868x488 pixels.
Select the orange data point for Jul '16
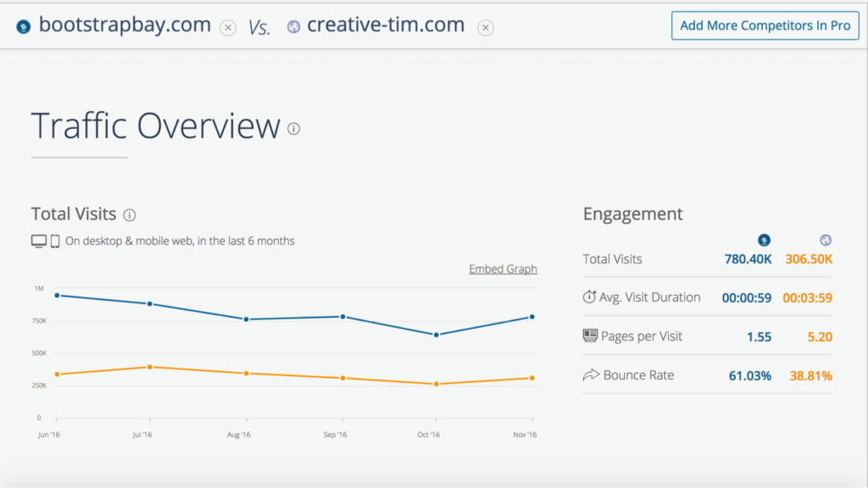click(x=149, y=367)
